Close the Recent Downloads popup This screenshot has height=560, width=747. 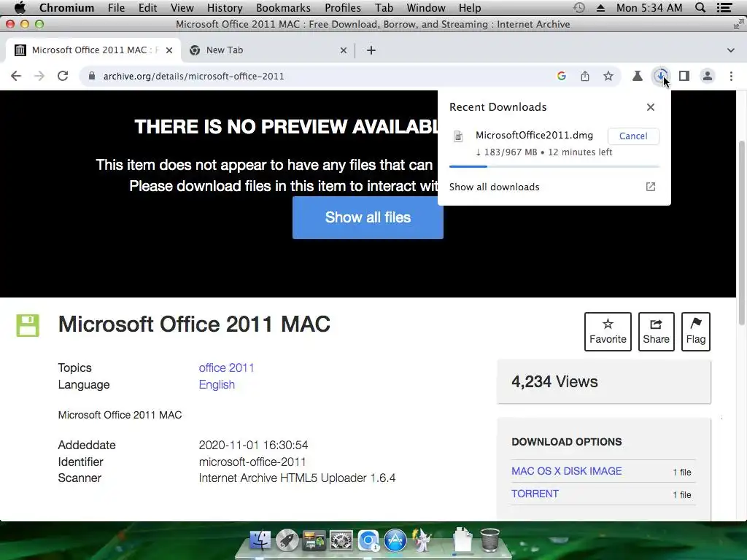(x=651, y=107)
